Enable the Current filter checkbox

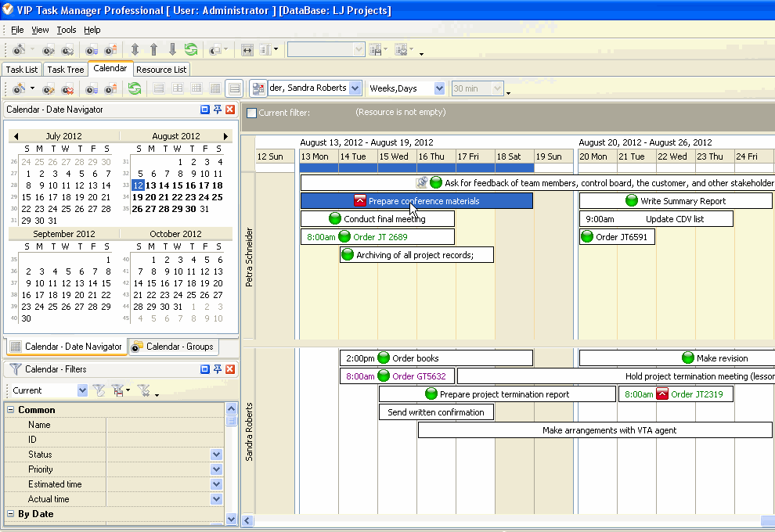251,113
